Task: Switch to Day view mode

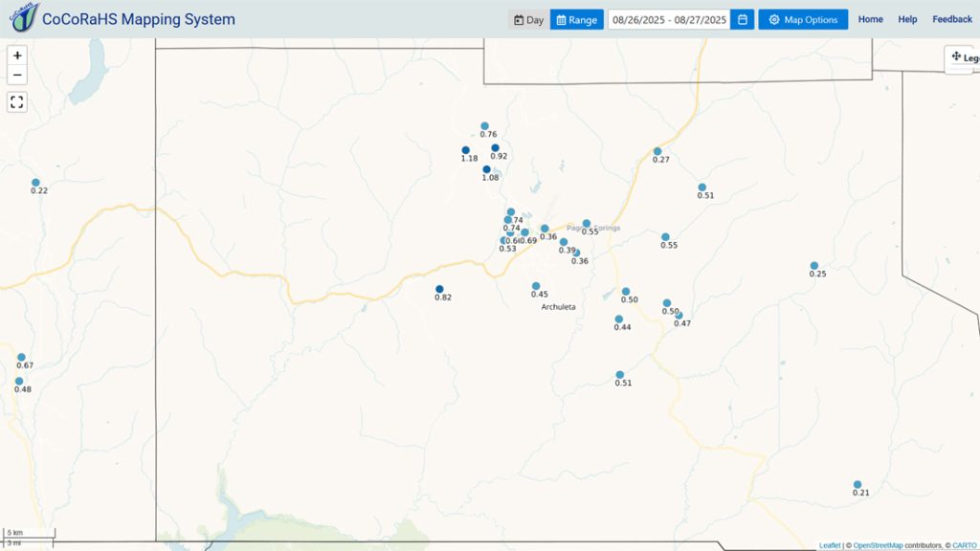Action: tap(528, 19)
